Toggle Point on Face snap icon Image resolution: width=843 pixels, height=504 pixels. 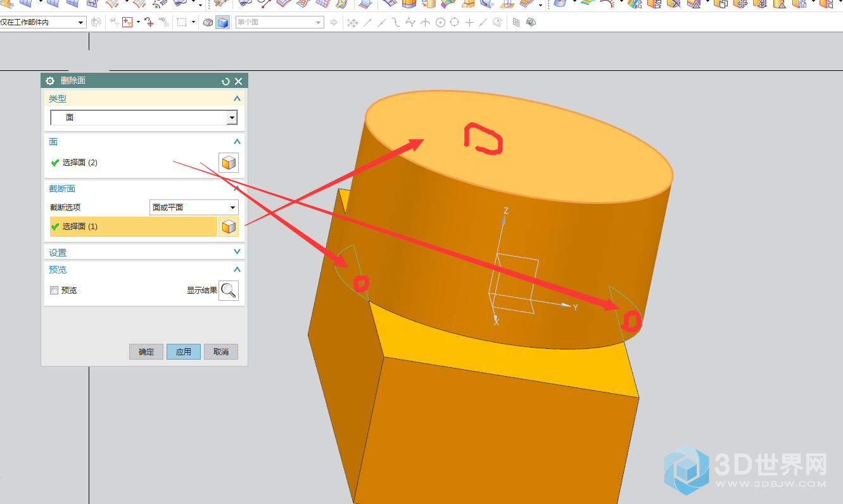(x=498, y=23)
